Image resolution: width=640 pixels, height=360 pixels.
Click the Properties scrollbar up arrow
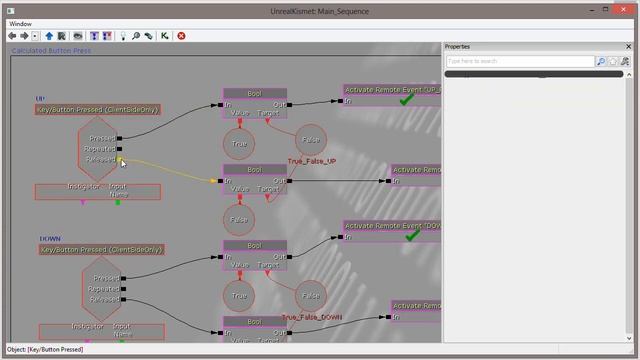coord(629,75)
